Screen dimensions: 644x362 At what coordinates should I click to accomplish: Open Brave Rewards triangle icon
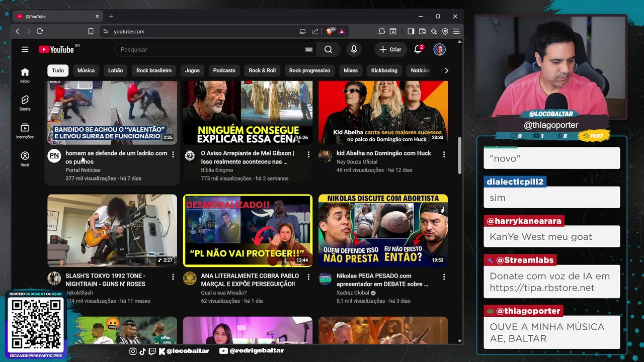click(342, 31)
